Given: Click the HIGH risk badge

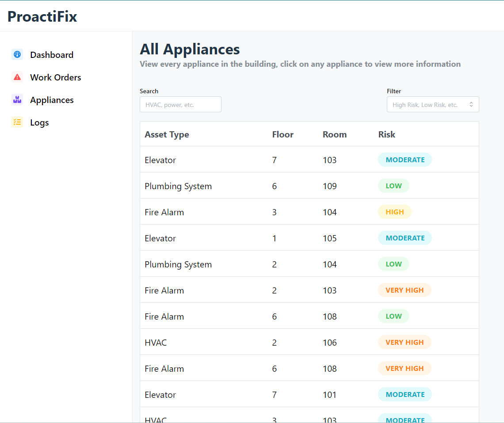Looking at the screenshot, I should click(395, 212).
